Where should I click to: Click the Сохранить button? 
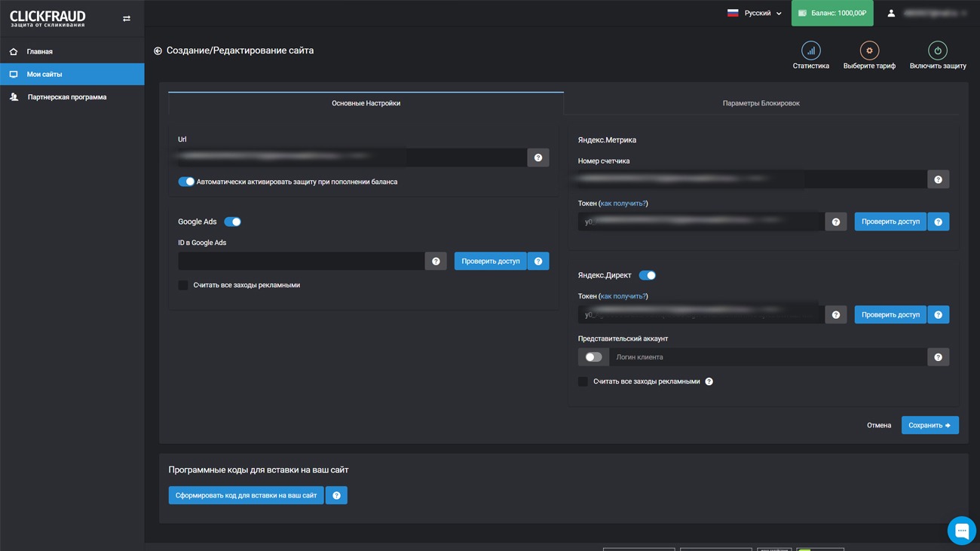929,425
